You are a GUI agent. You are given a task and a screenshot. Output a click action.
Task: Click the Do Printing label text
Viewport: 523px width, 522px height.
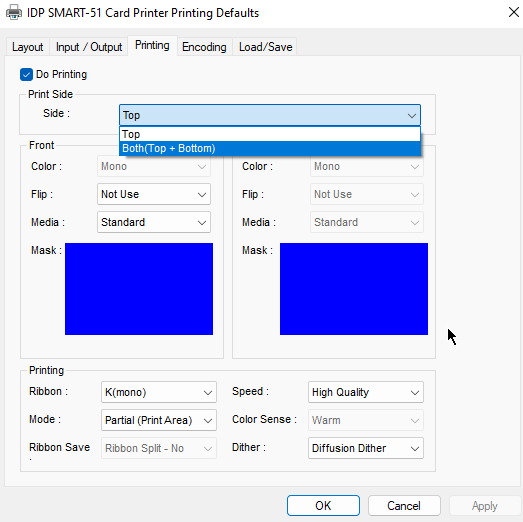tap(61, 74)
